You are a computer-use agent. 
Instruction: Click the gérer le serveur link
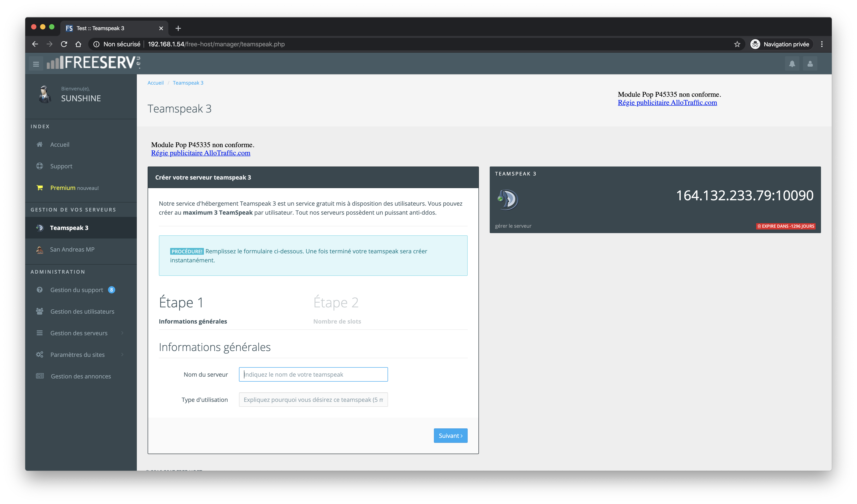tap(513, 226)
